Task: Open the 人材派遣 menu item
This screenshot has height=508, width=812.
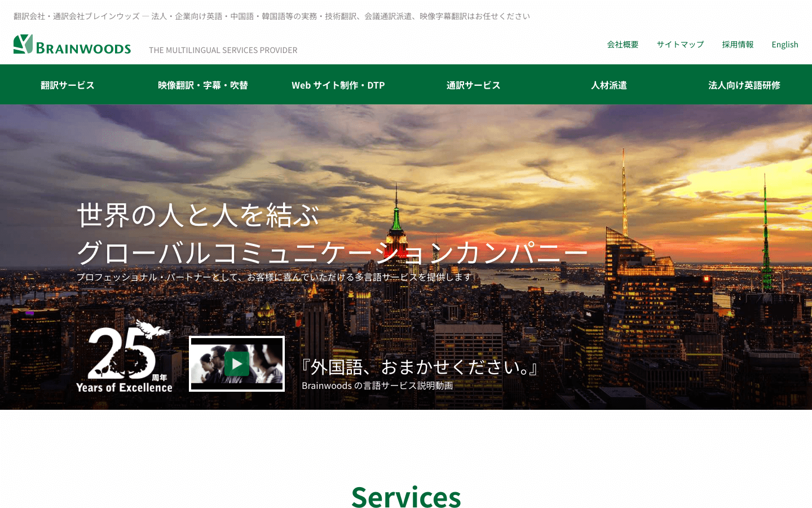Action: [x=609, y=85]
